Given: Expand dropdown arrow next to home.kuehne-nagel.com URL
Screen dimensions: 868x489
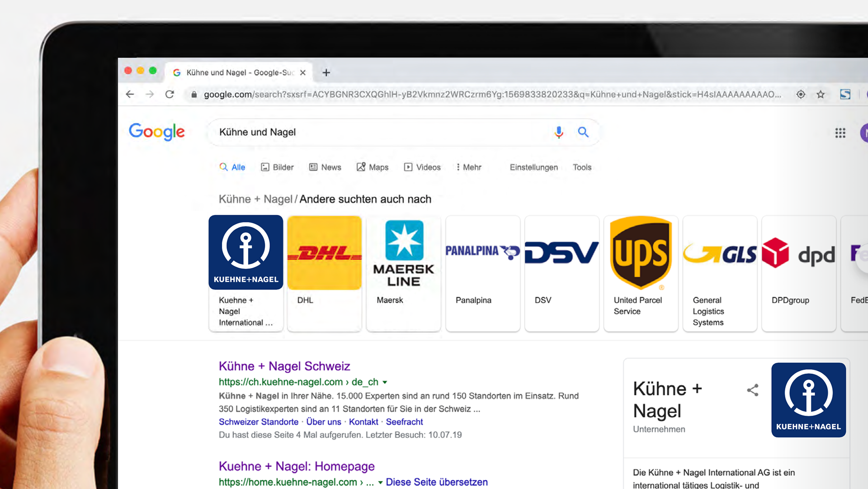Looking at the screenshot, I should [380, 483].
